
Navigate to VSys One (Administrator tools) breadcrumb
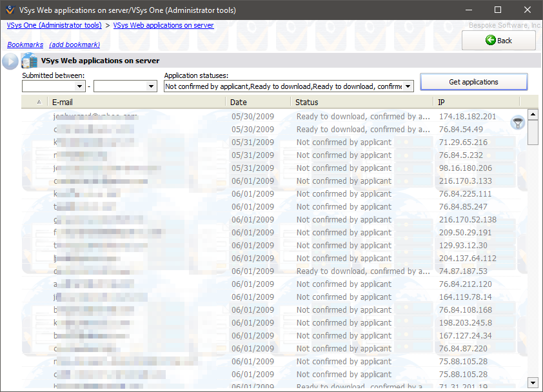pos(54,25)
